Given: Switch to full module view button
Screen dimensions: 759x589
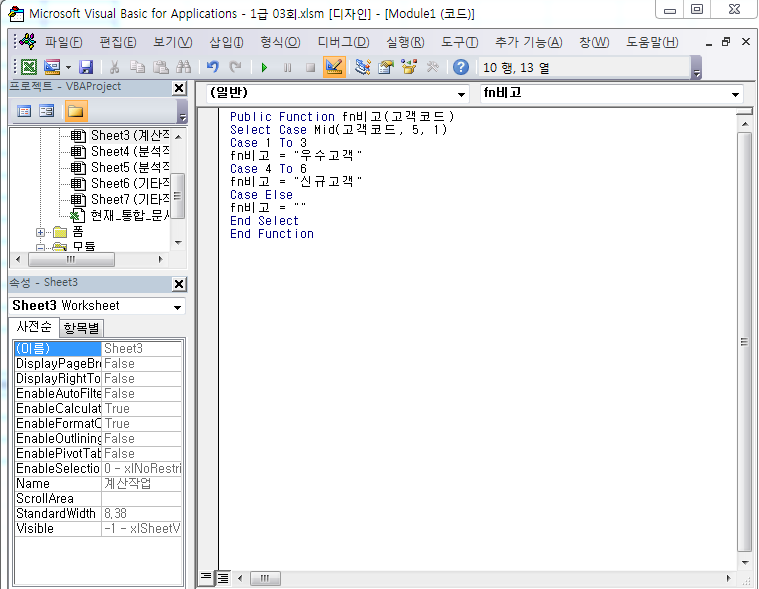Looking at the screenshot, I should coord(224,577).
